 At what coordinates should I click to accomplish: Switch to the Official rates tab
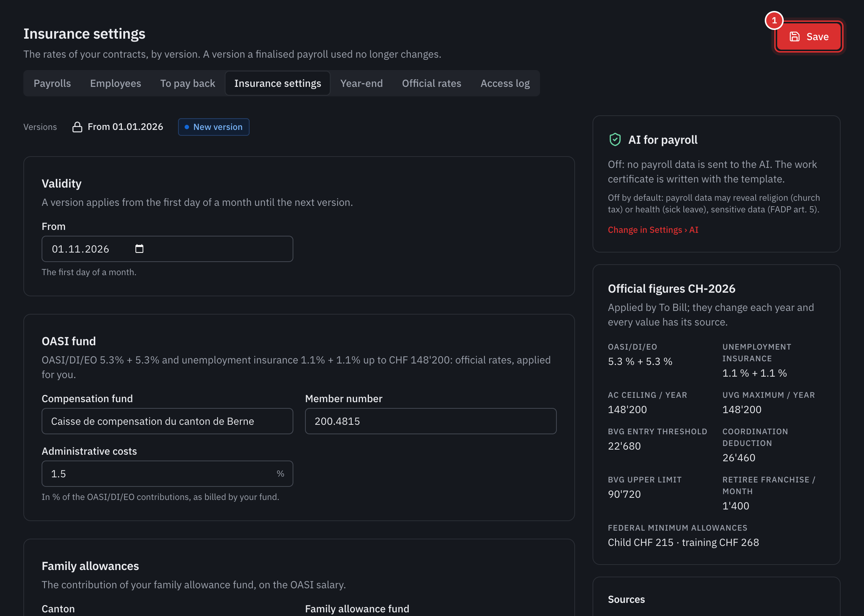point(431,84)
